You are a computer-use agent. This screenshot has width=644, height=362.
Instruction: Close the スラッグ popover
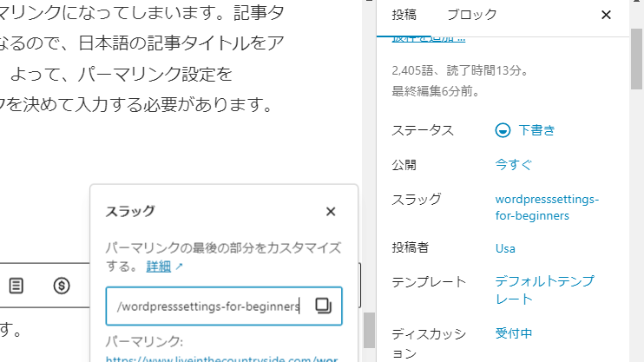[x=331, y=211]
